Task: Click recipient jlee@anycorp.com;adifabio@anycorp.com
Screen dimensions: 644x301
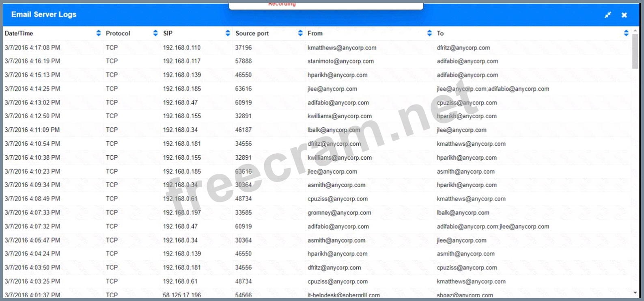Action: (493, 89)
